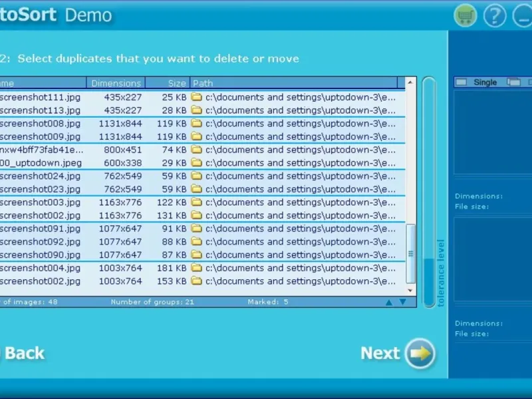Click folder icon in 00_uptodown.jpeg row
Viewport: 532px width, 399px height.
[196, 163]
